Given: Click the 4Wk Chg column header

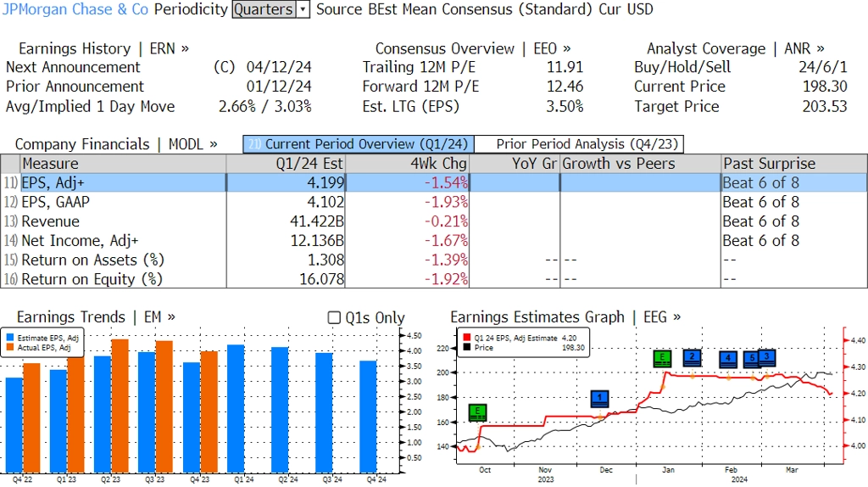Looking at the screenshot, I should 407,164.
